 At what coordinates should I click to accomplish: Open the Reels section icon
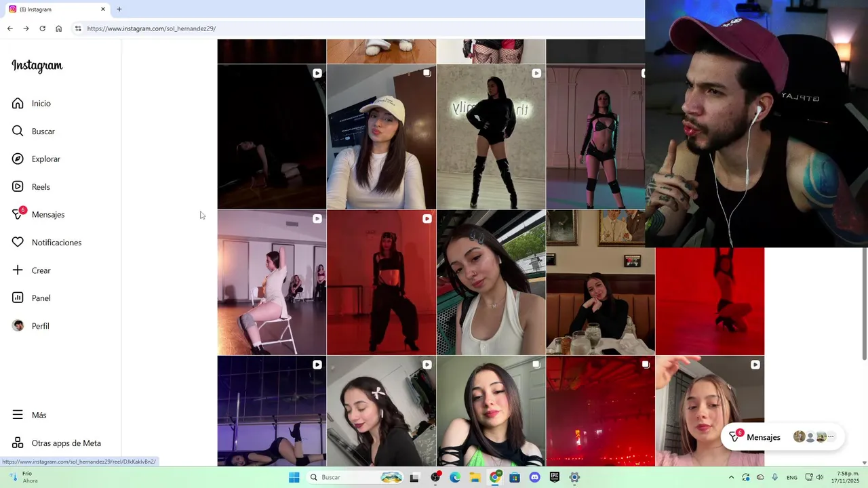tap(18, 187)
